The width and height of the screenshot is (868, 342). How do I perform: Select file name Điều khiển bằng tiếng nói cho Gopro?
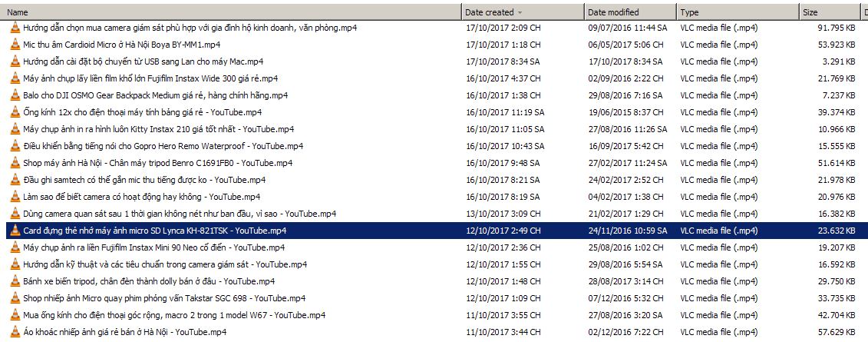(x=163, y=146)
